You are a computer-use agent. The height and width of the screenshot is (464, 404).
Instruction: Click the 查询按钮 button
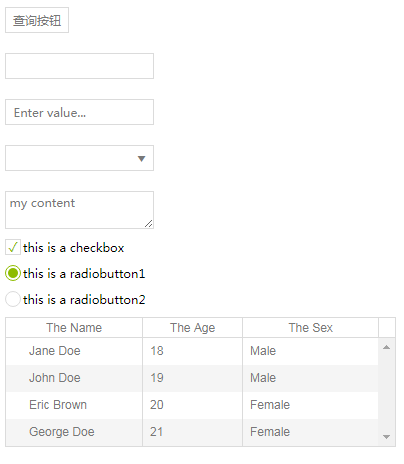[x=37, y=20]
